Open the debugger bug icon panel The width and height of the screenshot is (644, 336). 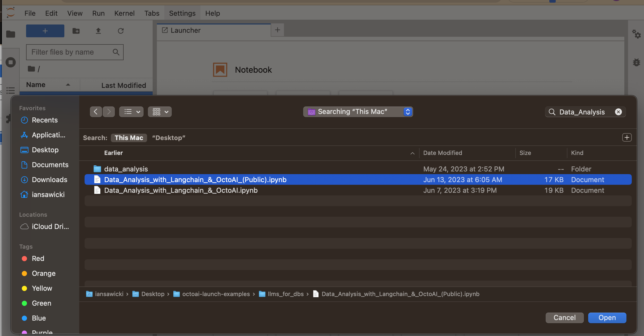pos(636,62)
